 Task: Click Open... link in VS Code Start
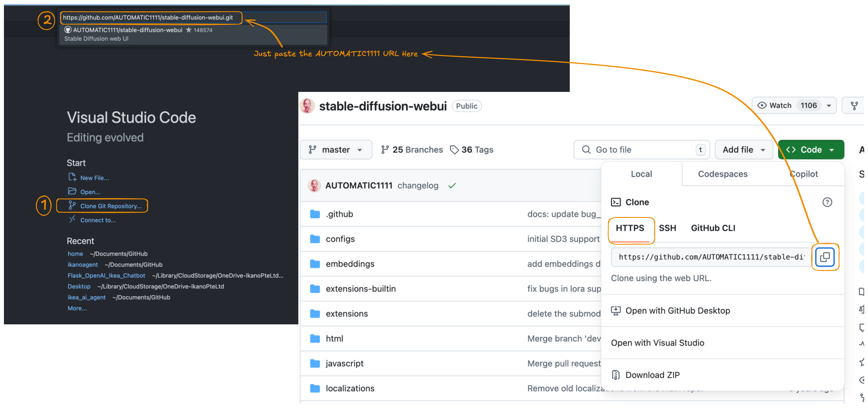click(90, 192)
